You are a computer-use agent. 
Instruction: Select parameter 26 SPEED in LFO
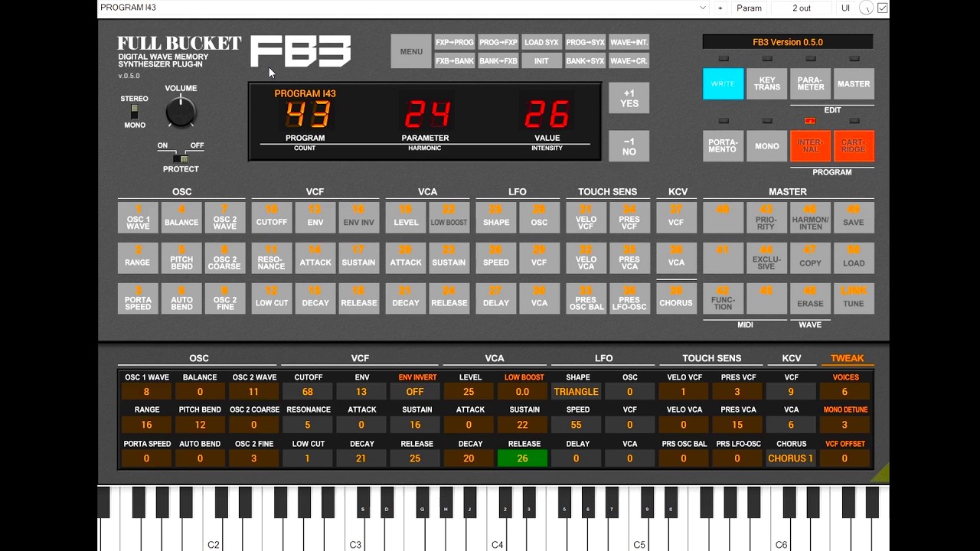pyautogui.click(x=496, y=258)
